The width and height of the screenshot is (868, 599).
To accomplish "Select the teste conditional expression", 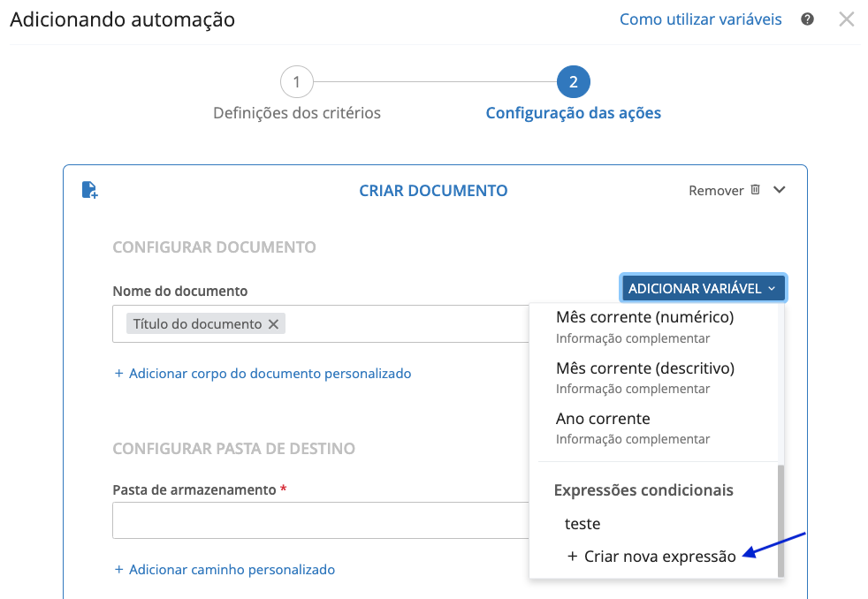I will tap(582, 524).
